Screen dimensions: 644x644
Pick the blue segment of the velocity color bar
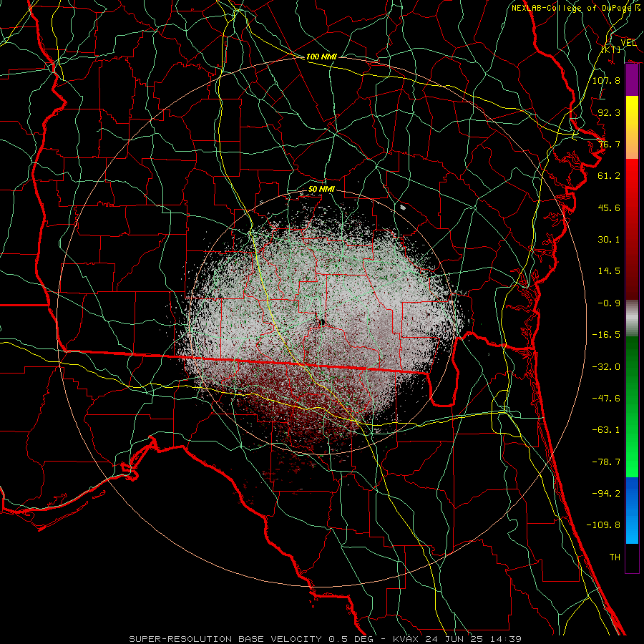[x=632, y=510]
